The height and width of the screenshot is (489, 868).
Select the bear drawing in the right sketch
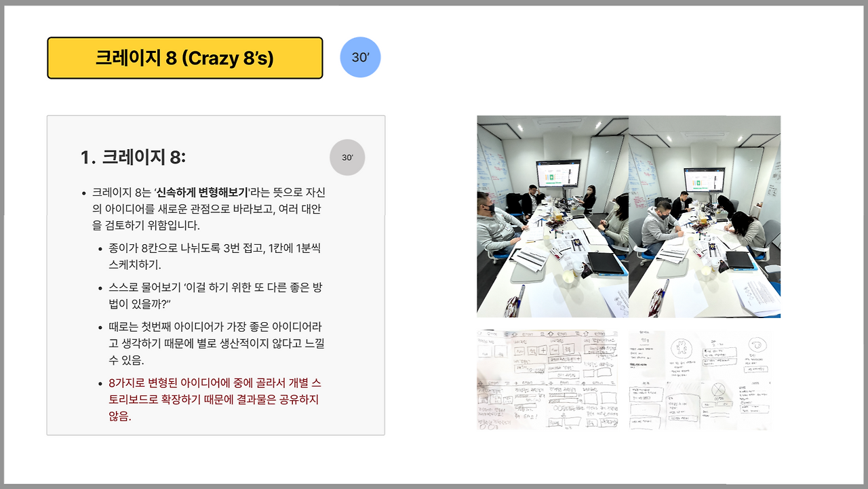pyautogui.click(x=682, y=347)
